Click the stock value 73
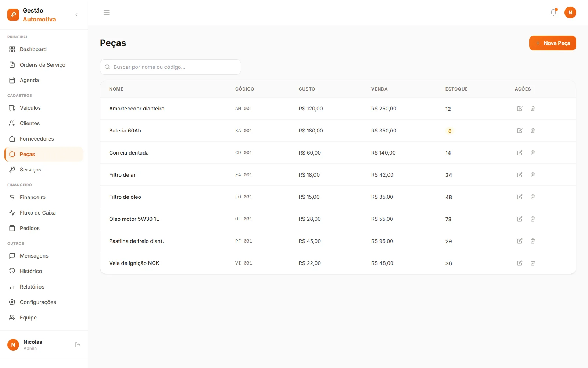The height and width of the screenshot is (368, 588). click(448, 219)
